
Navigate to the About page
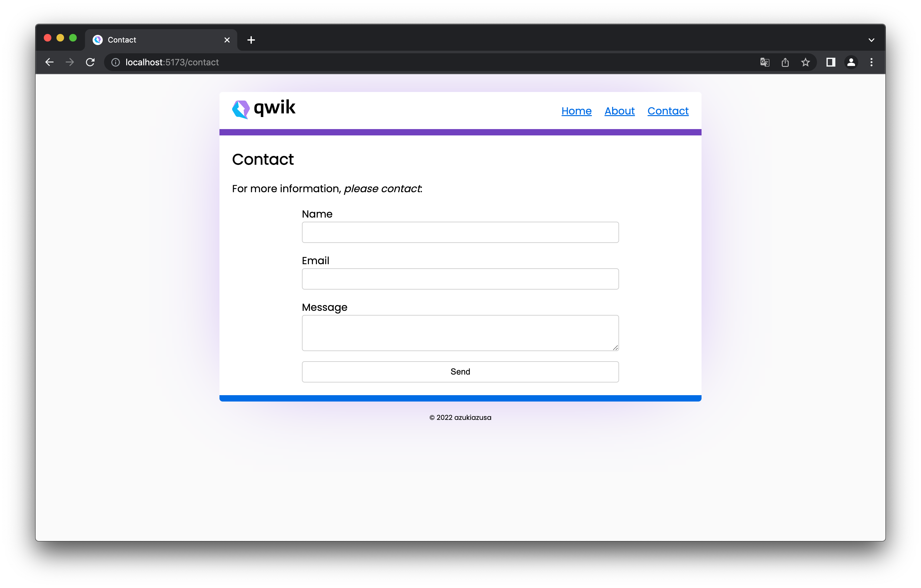[620, 111]
